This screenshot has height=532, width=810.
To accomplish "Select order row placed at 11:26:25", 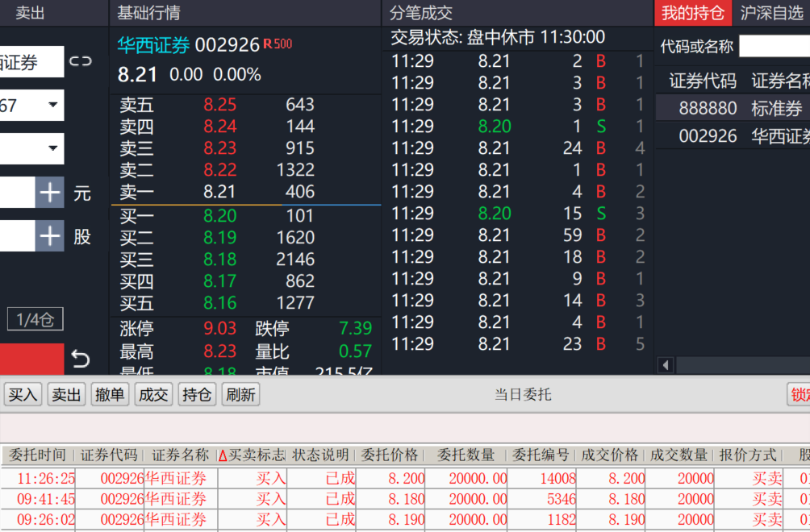I will tap(405, 478).
